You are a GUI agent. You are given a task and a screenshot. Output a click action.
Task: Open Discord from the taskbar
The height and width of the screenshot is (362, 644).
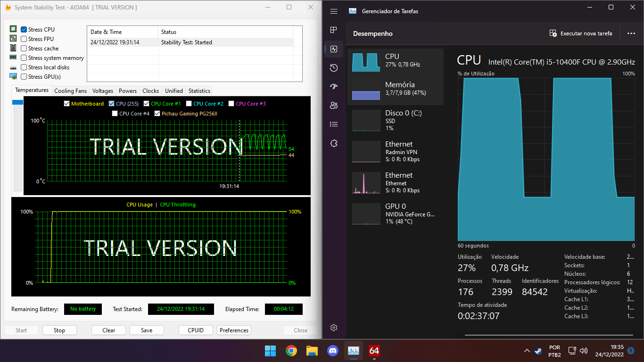click(333, 351)
